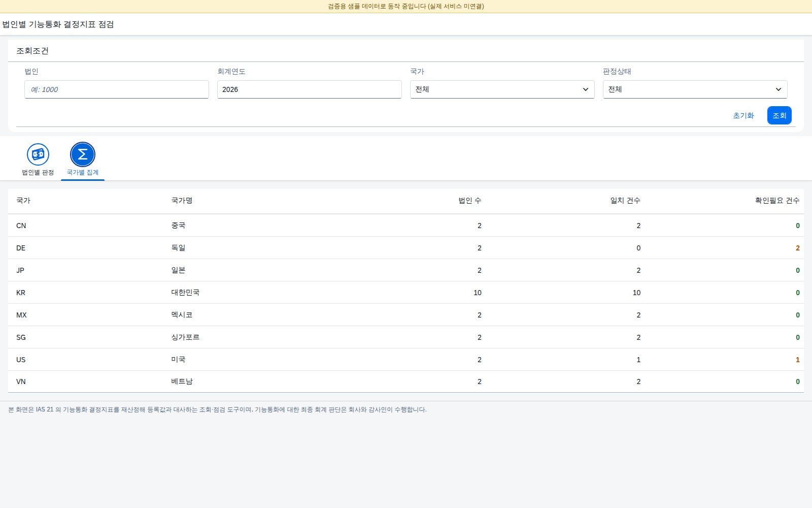Click the 국가별 집계 tab label
The image size is (812, 508).
click(x=83, y=173)
